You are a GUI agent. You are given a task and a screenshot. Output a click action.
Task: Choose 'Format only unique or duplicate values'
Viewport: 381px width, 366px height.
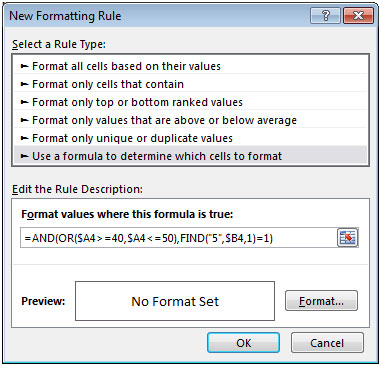pos(190,138)
